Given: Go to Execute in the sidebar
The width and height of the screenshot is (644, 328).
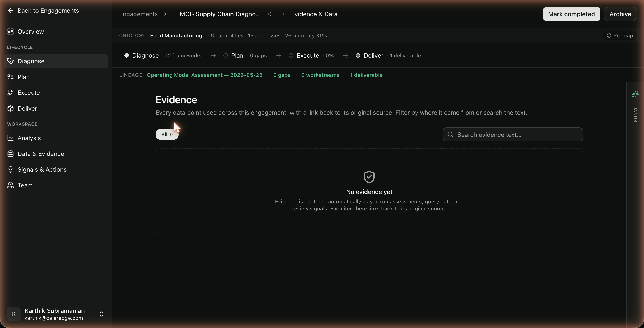Looking at the screenshot, I should [x=55, y=93].
